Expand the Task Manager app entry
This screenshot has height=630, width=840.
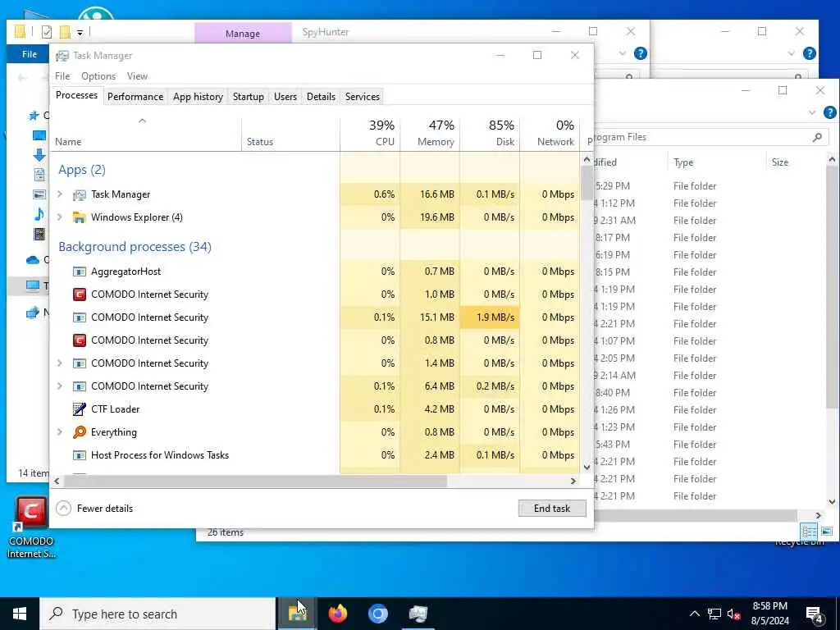click(x=60, y=194)
